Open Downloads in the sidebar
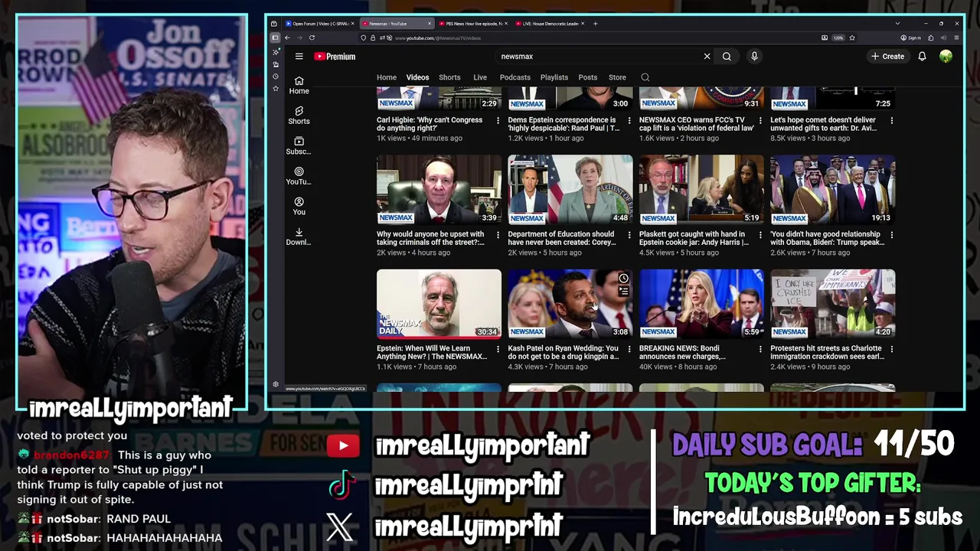 pyautogui.click(x=299, y=236)
